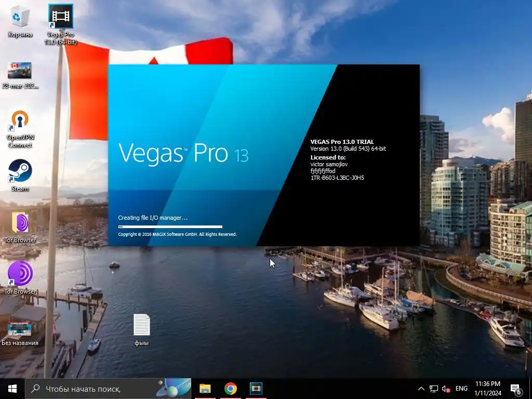Open the Windows Start menu
Image resolution: width=532 pixels, height=399 pixels.
[12, 389]
